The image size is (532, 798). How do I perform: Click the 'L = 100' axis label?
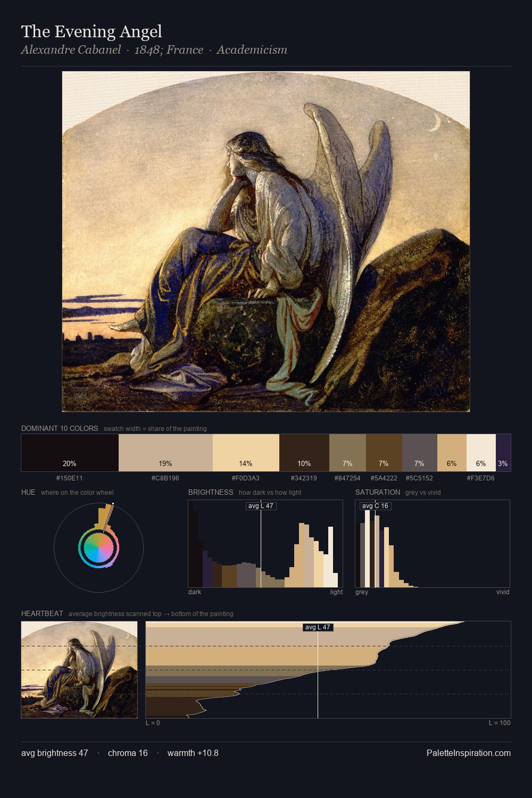tap(500, 723)
